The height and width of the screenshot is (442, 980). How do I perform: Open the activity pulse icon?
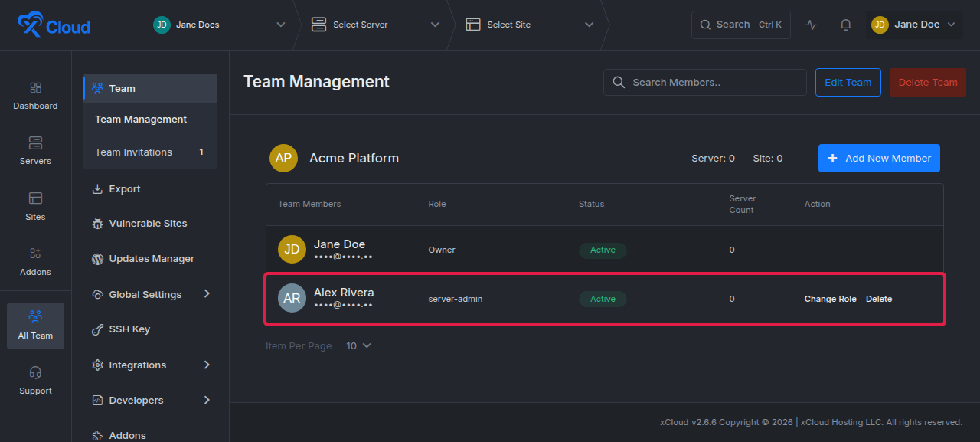(812, 25)
